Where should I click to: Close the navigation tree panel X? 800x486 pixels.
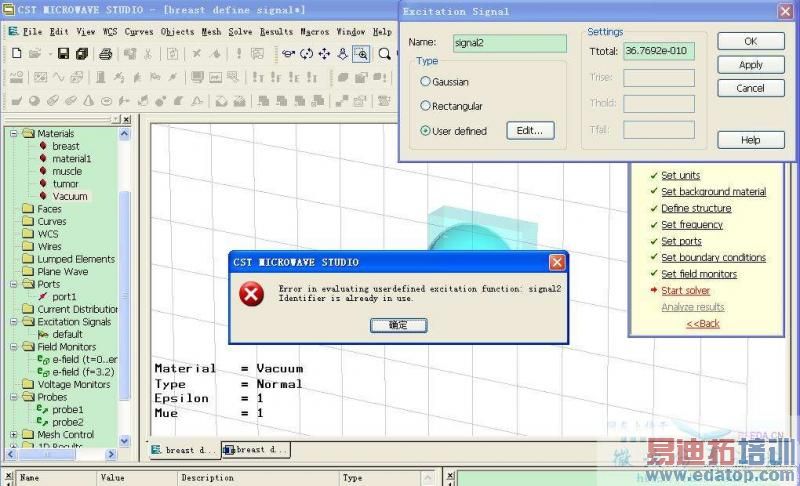(127, 119)
